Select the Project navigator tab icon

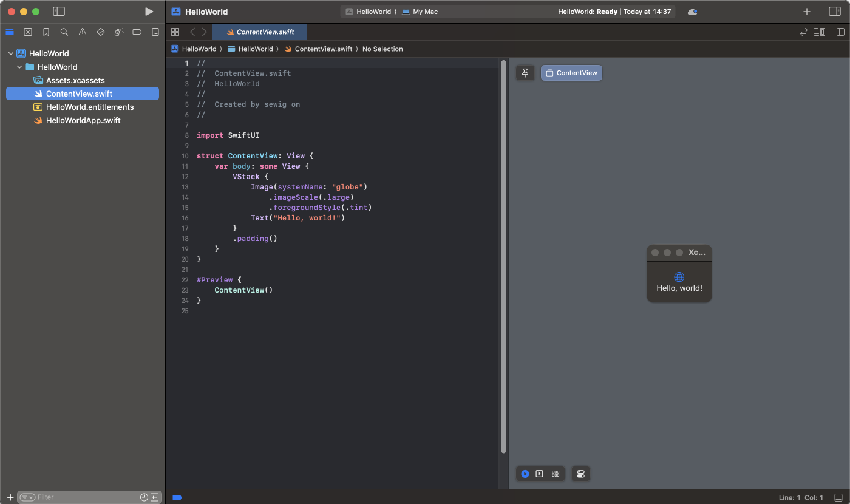pyautogui.click(x=10, y=32)
